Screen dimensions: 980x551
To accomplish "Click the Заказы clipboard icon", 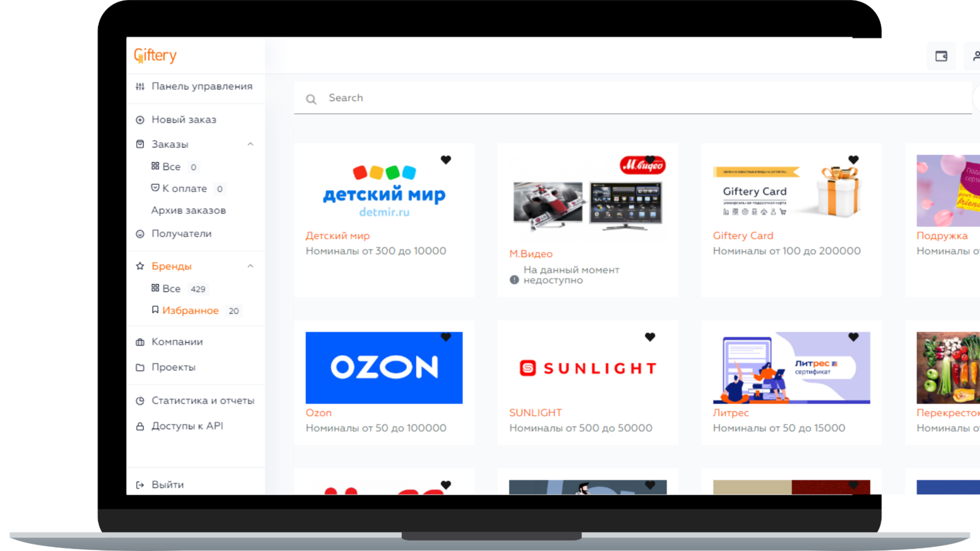I will pos(140,144).
